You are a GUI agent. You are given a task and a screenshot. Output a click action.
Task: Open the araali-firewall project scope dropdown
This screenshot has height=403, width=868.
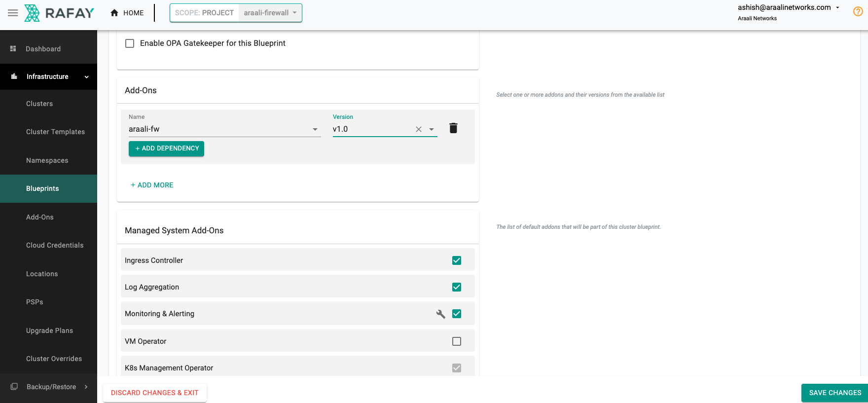click(270, 13)
